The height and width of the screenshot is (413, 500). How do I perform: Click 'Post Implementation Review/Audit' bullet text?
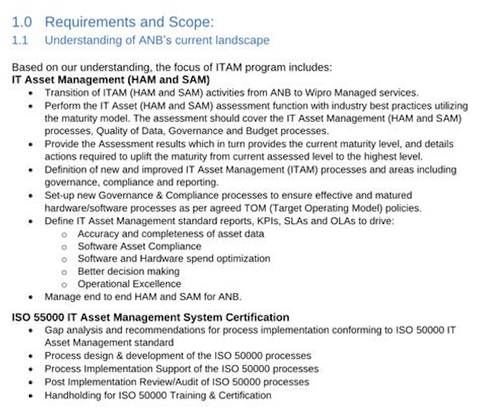click(177, 382)
